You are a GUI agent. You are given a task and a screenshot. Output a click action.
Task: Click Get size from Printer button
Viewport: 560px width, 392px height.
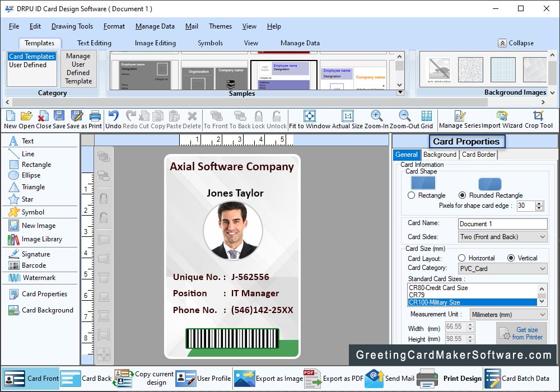pos(522,333)
